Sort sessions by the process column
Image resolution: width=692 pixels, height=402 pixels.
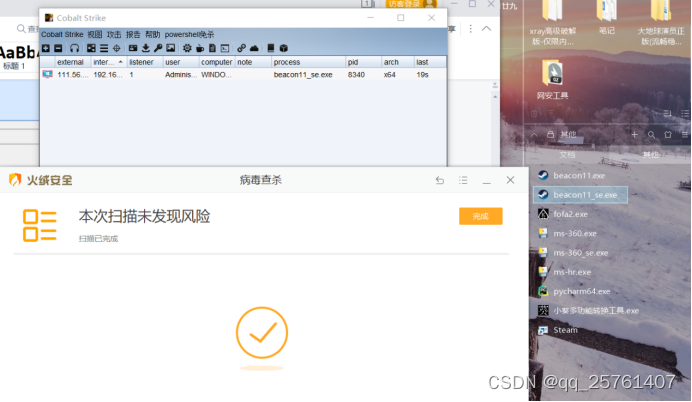(308, 62)
